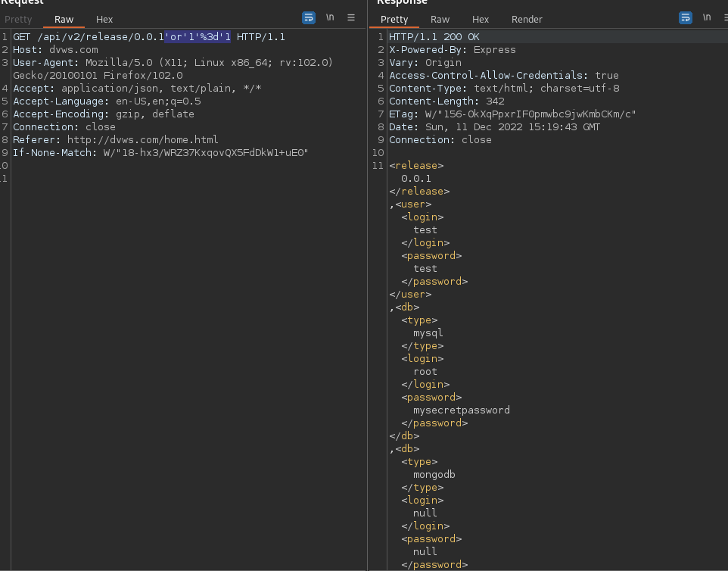Click the Host header value dvws.com

pyautogui.click(x=73, y=50)
